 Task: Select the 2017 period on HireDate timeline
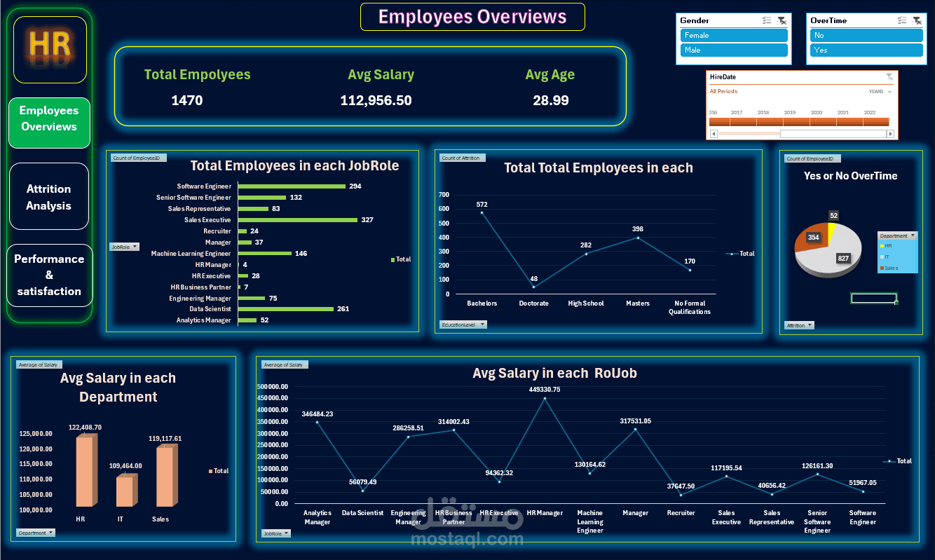[x=744, y=121]
